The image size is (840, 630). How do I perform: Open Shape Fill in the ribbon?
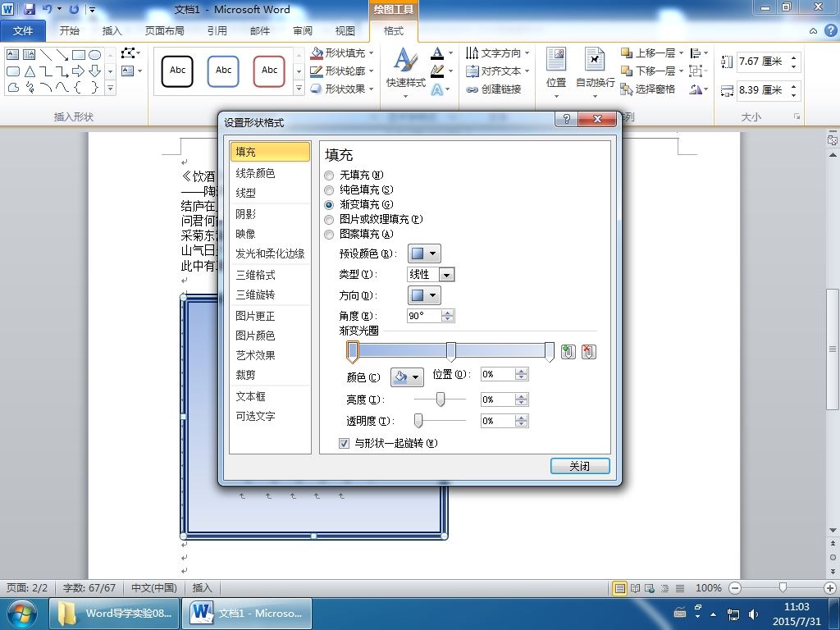click(342, 53)
